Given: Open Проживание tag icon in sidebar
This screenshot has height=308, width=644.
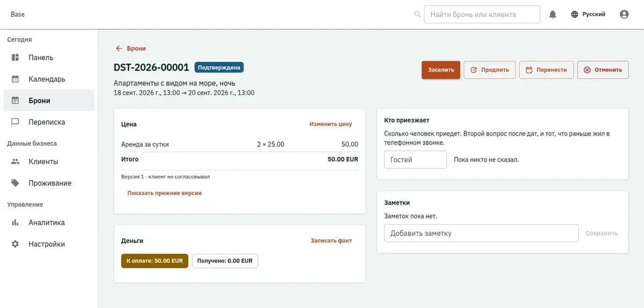Looking at the screenshot, I should pyautogui.click(x=16, y=183).
